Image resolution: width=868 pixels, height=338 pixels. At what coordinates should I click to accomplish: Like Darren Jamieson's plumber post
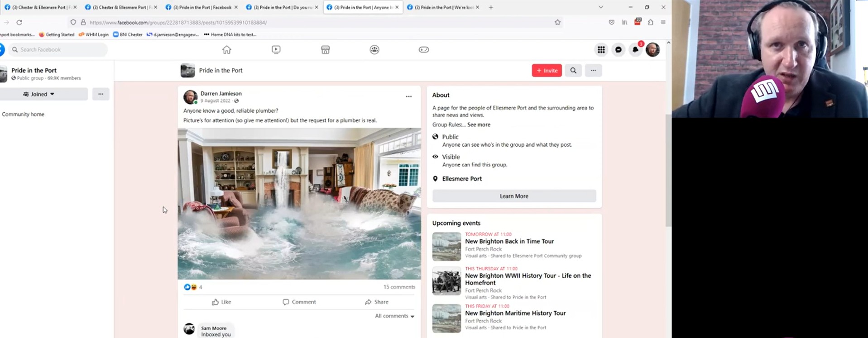(x=221, y=302)
